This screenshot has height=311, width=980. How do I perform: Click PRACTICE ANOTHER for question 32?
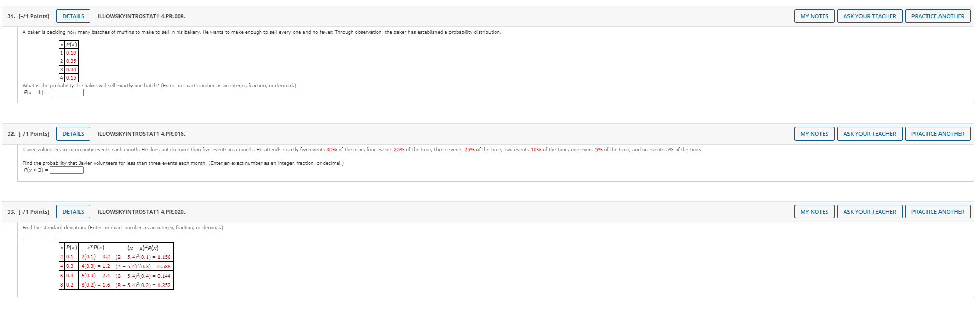point(937,134)
